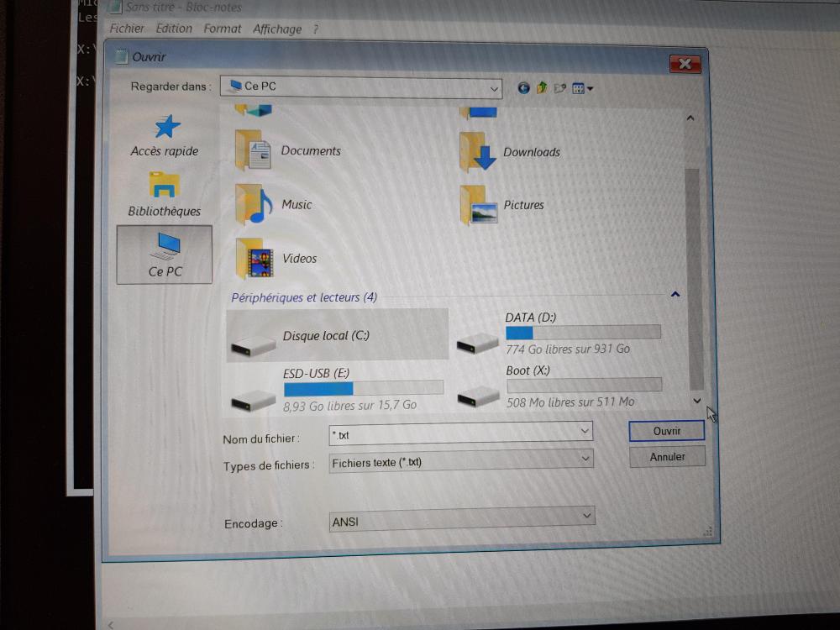Click the file list vertical scrollbar thumb

[x=694, y=279]
